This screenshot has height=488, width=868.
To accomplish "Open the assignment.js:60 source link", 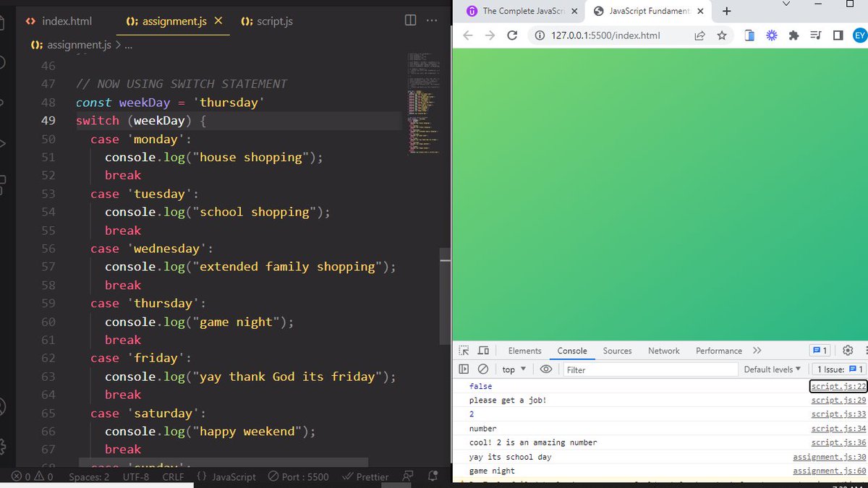I will coord(830,471).
